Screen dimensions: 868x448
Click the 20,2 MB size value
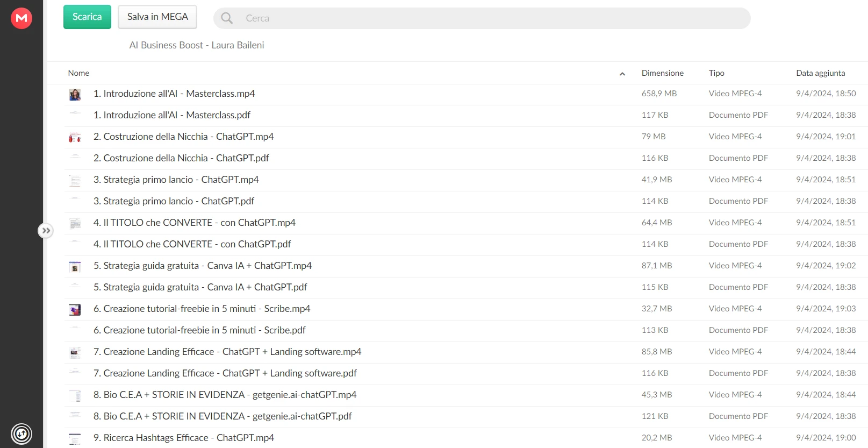(x=657, y=438)
